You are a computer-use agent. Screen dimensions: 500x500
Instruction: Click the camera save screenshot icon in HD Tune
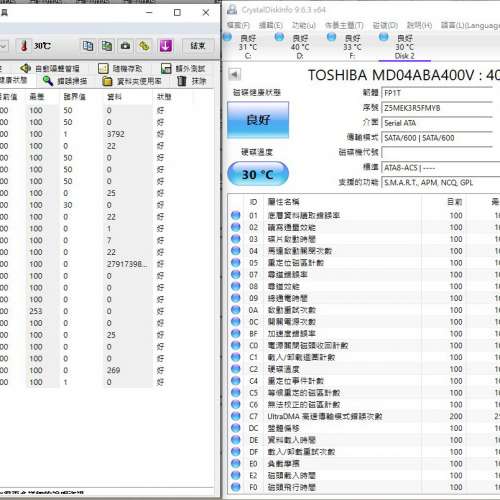pyautogui.click(x=126, y=46)
